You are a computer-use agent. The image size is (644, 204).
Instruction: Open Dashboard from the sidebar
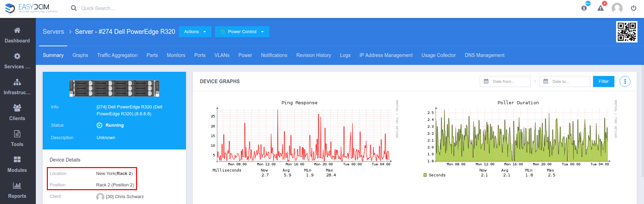point(17,35)
